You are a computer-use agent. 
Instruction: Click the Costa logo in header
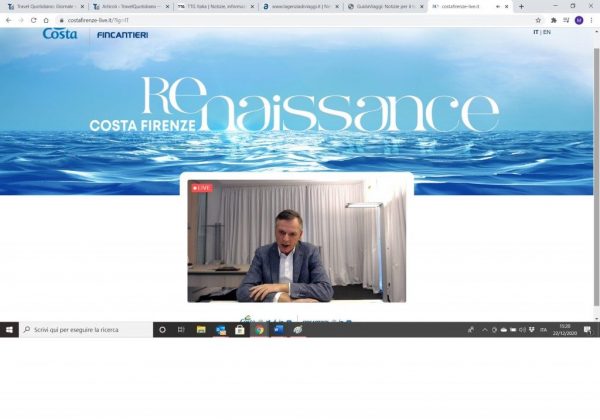[60, 34]
